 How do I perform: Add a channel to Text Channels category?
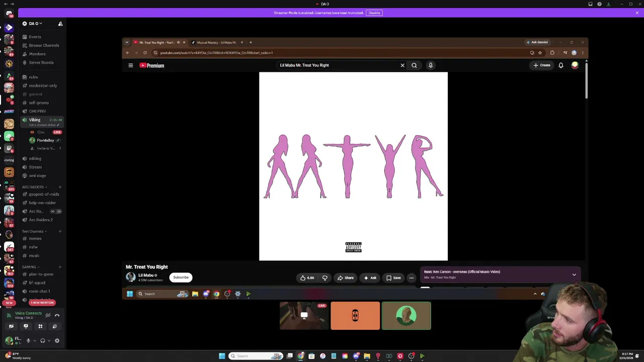point(60,231)
